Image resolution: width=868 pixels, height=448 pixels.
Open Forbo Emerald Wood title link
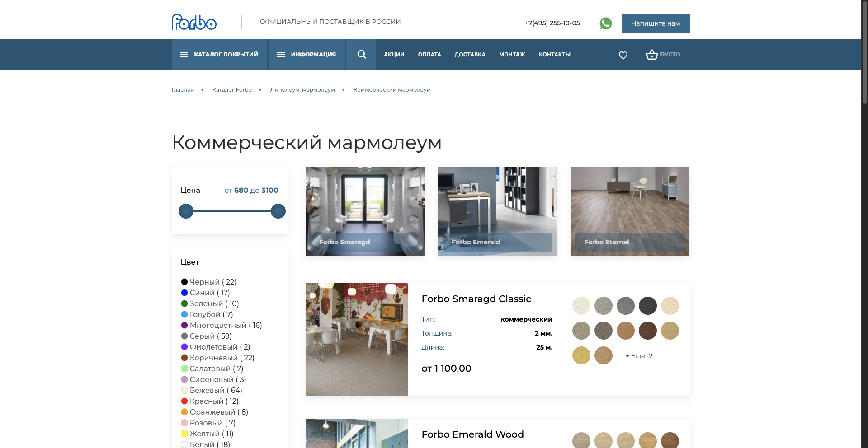(472, 434)
